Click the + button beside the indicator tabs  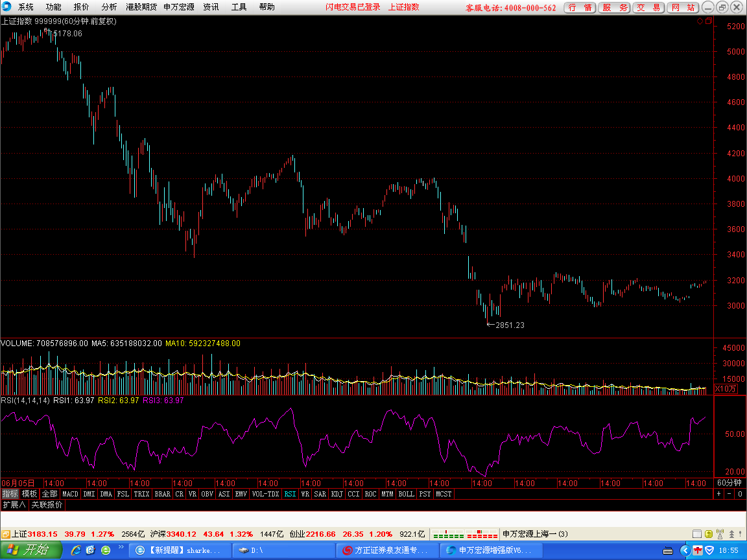click(719, 494)
